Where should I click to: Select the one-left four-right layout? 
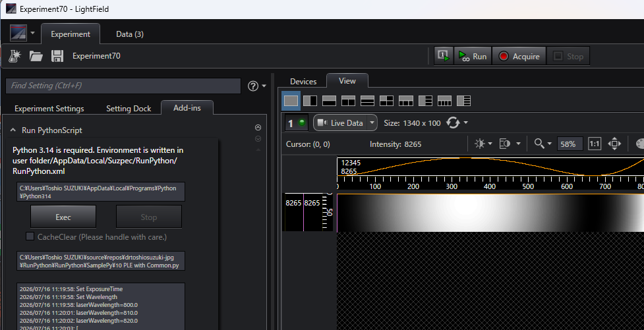click(x=463, y=101)
